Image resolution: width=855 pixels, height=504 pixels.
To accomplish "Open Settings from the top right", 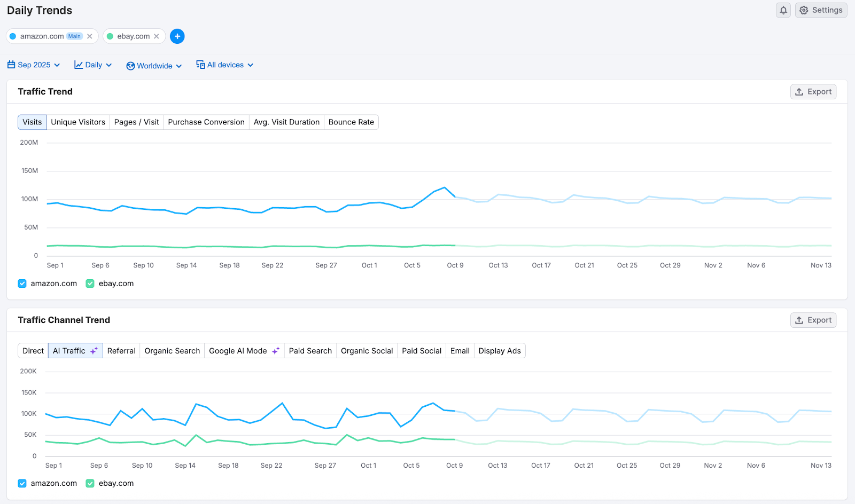I will click(x=821, y=10).
